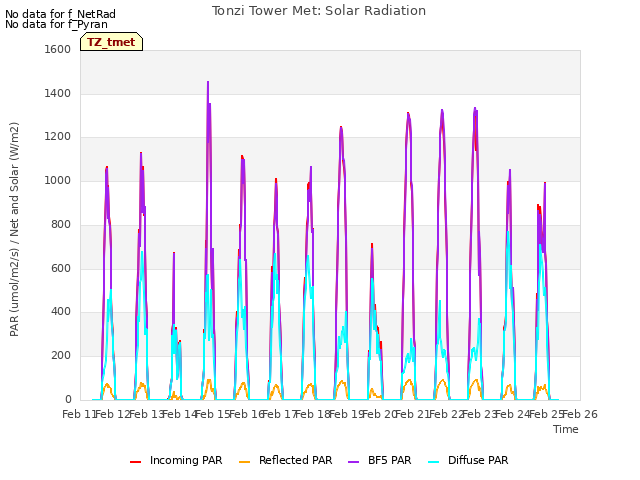Image resolution: width=640 pixels, height=480 pixels.
Task: Click the Reflected PAR orange legend swatch
Action: [x=244, y=462]
